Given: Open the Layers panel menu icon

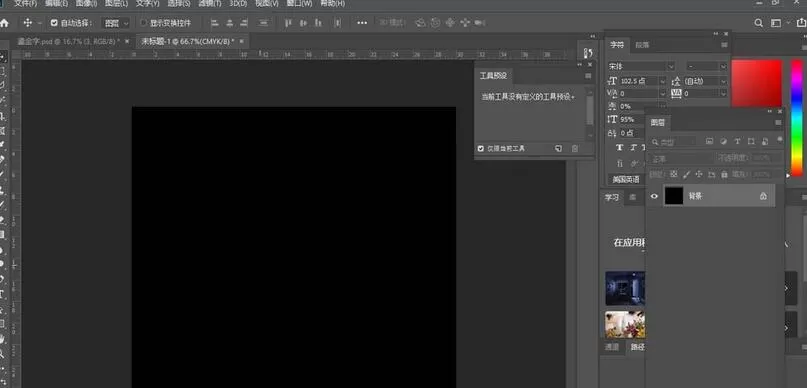Looking at the screenshot, I should click(x=778, y=122).
